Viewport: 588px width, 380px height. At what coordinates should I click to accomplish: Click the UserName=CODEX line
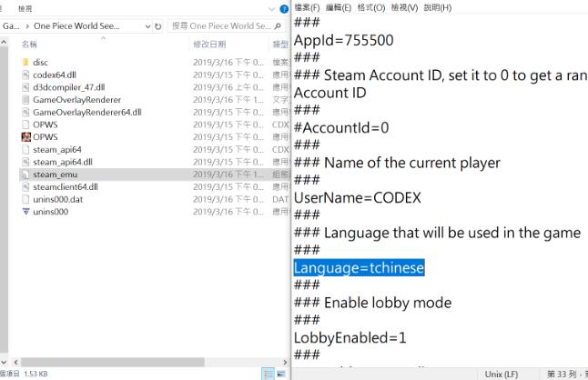click(358, 197)
